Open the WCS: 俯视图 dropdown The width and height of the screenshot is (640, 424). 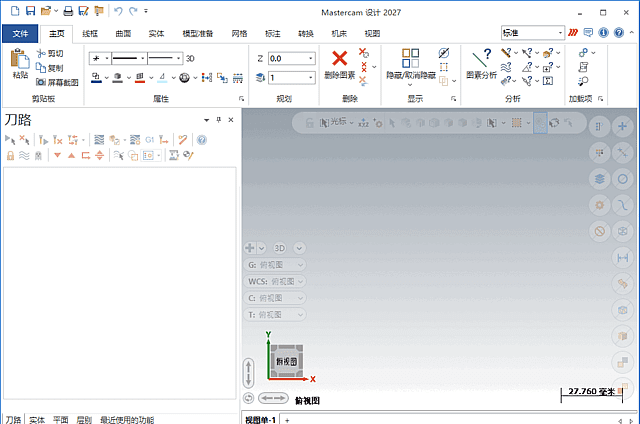(275, 282)
